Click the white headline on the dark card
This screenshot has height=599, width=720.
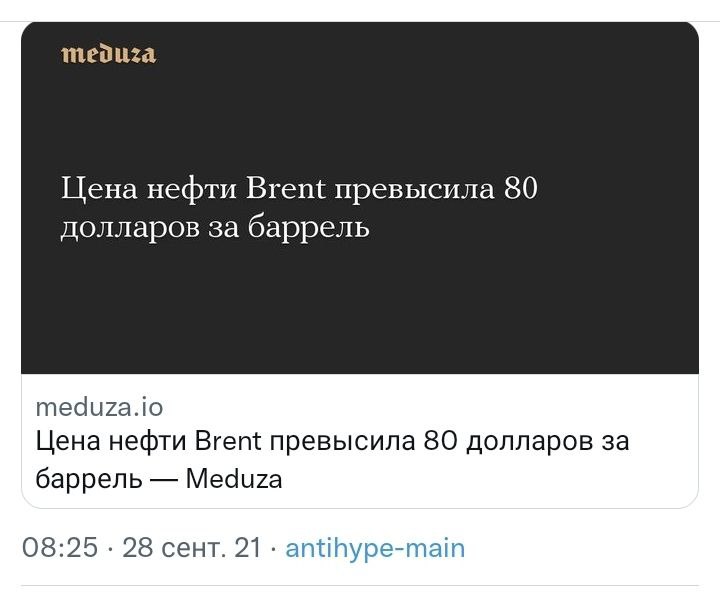click(x=299, y=208)
